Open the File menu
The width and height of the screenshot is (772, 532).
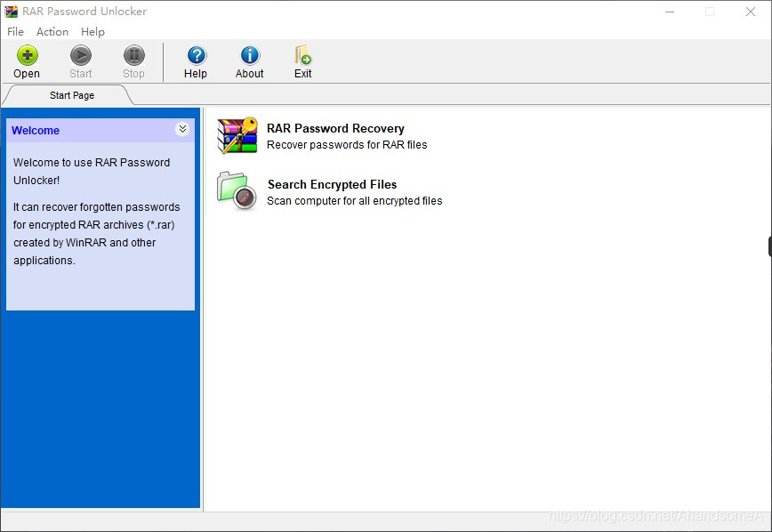click(15, 31)
